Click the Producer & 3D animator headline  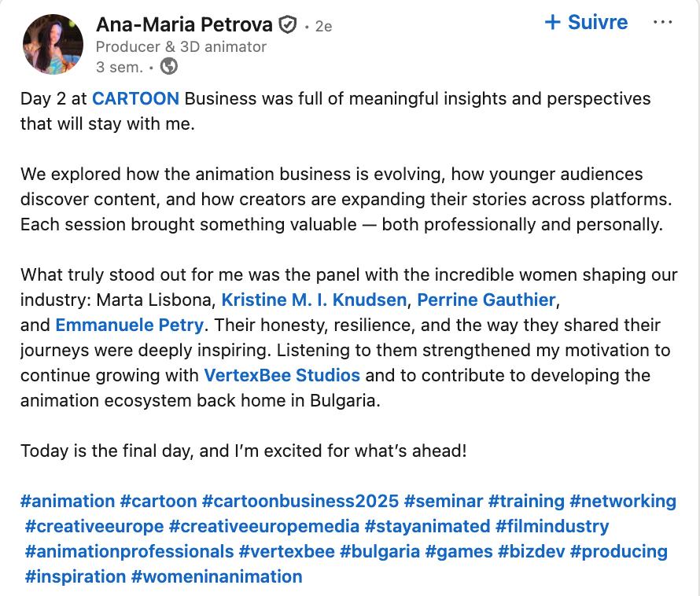[181, 47]
